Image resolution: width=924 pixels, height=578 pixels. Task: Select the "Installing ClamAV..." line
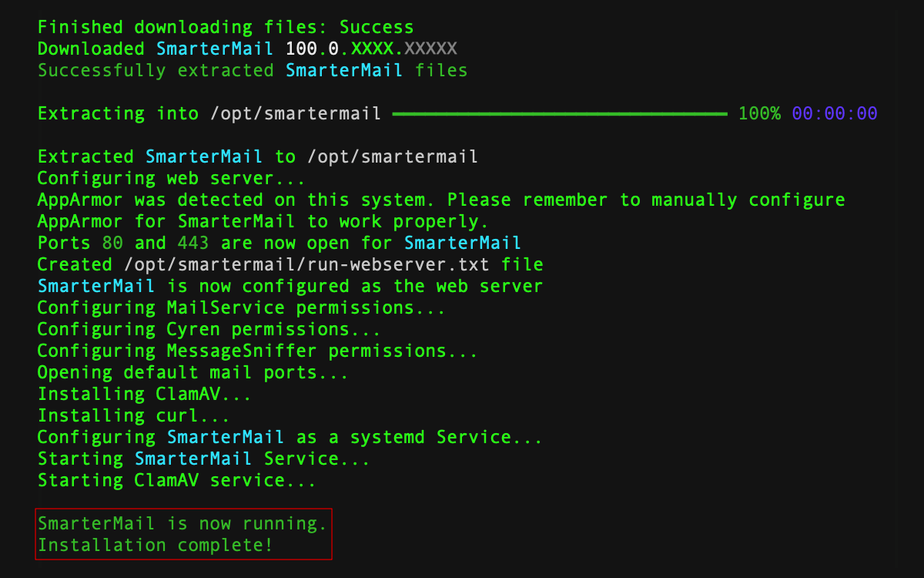(145, 395)
